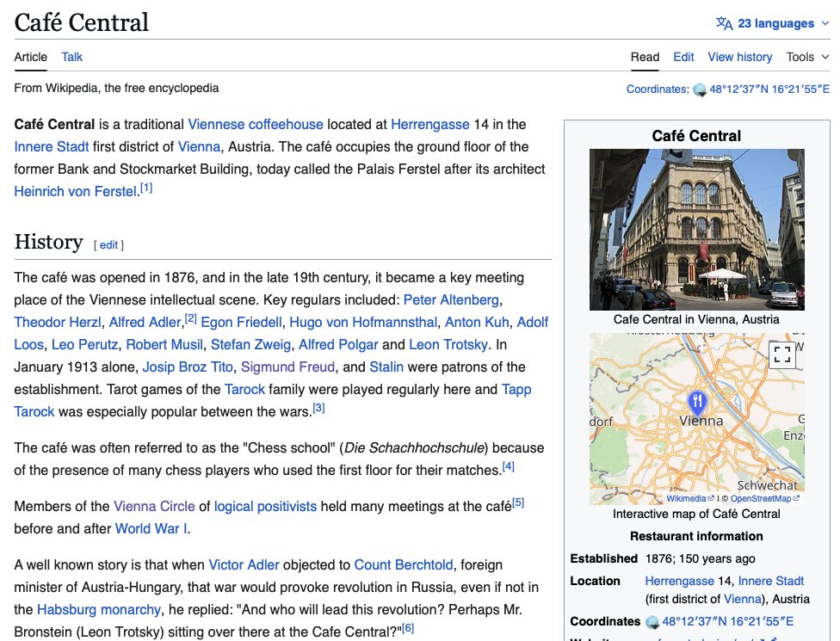Open the Count Berchtold link

pos(404,565)
